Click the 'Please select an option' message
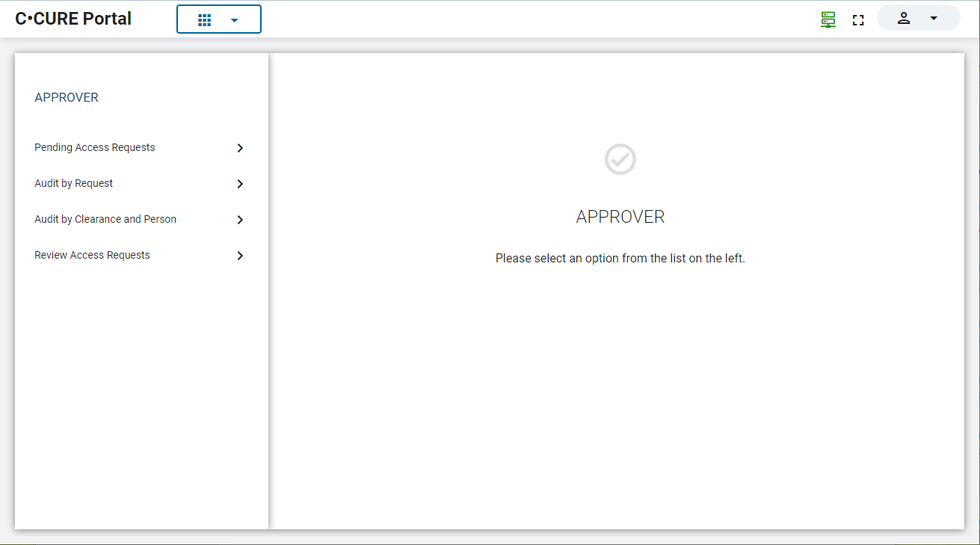 point(620,259)
